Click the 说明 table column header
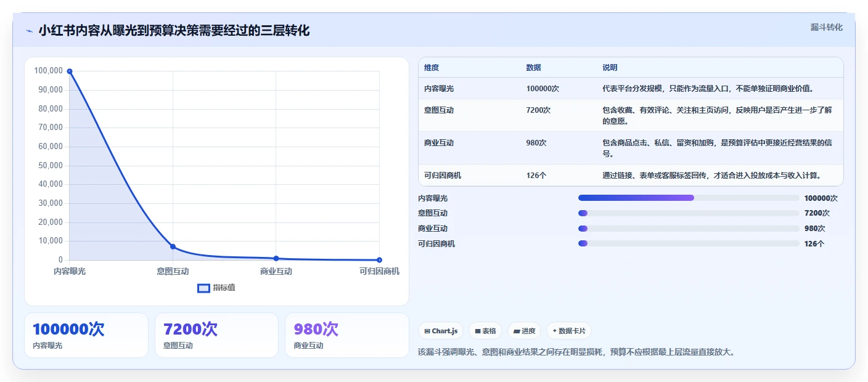Viewport: 868px width, 382px height. (610, 68)
